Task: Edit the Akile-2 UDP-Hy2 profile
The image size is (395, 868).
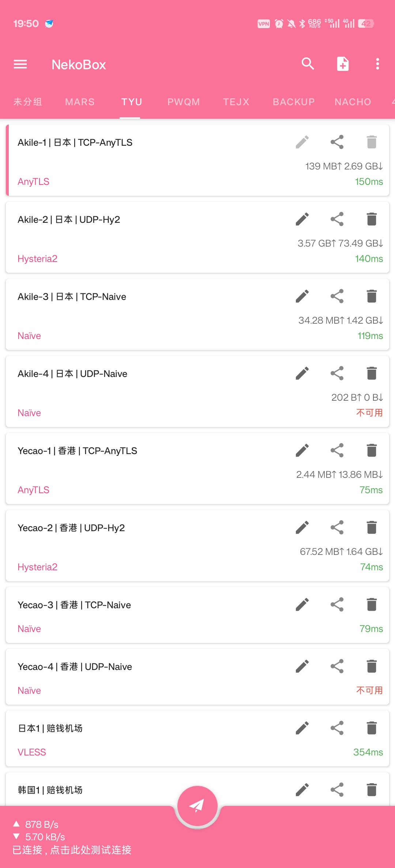Action: point(302,219)
